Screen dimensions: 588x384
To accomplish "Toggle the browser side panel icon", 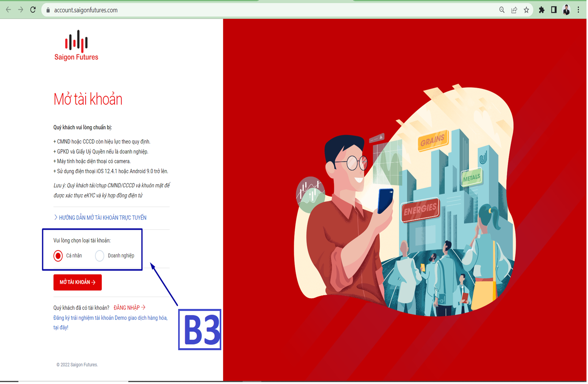I will click(554, 10).
